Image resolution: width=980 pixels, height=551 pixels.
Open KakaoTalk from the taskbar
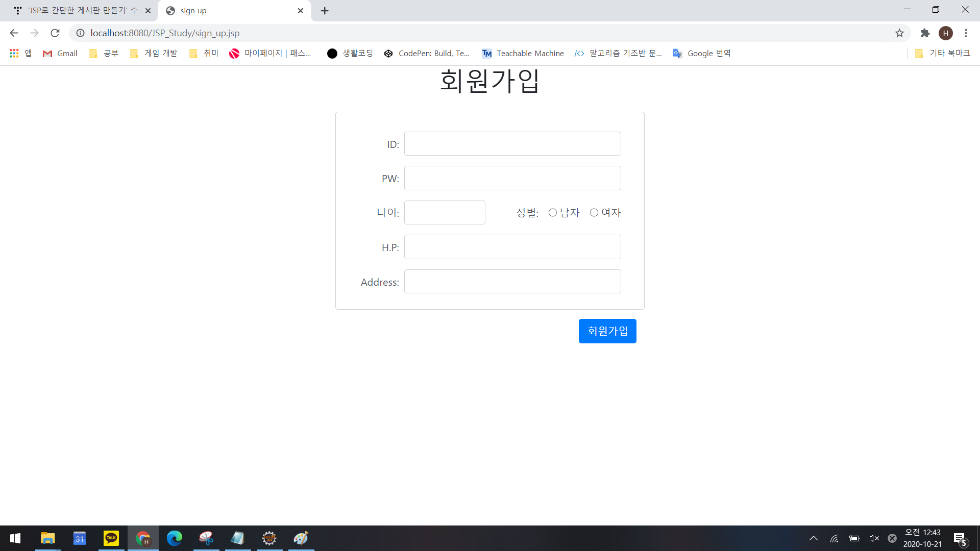tap(111, 538)
